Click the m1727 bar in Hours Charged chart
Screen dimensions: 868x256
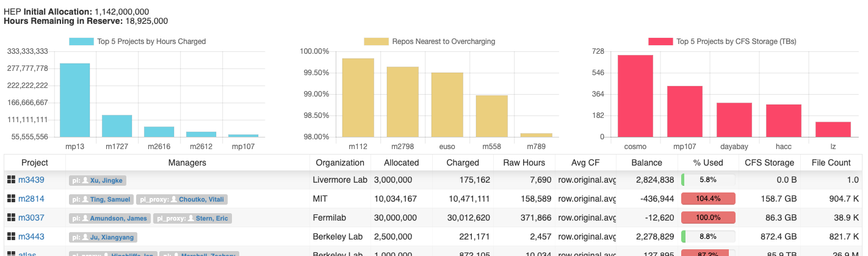tap(117, 126)
